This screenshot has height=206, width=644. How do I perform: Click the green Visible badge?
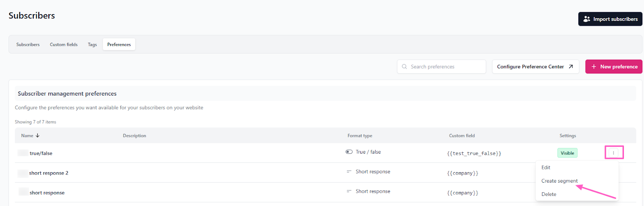coord(567,153)
